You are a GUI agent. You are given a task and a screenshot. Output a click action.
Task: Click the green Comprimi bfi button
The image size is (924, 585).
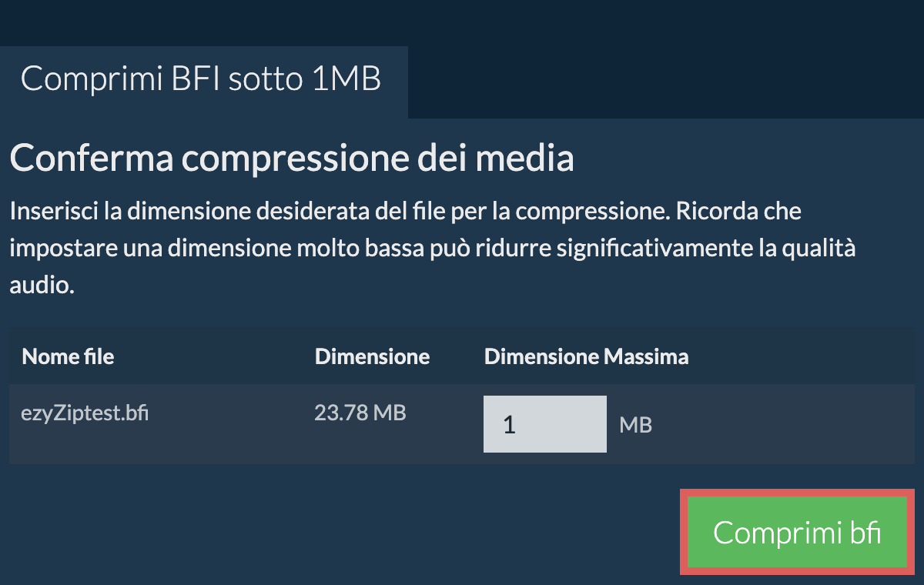pyautogui.click(x=797, y=533)
